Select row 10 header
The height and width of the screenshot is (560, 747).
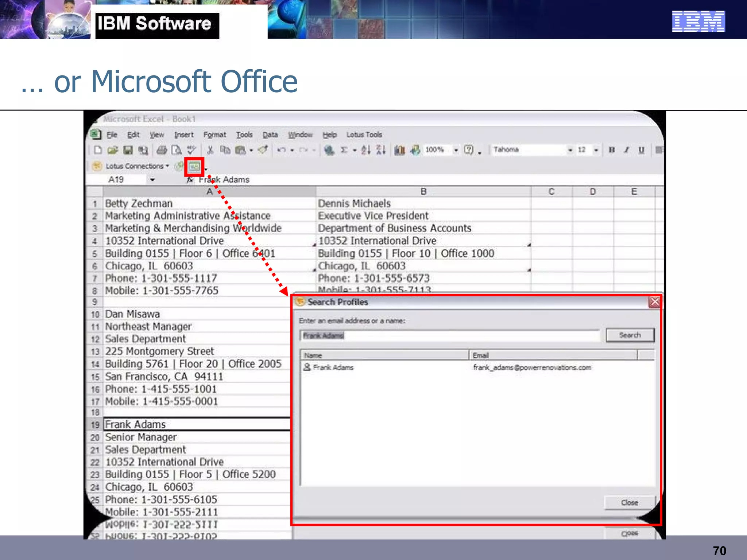click(x=95, y=314)
